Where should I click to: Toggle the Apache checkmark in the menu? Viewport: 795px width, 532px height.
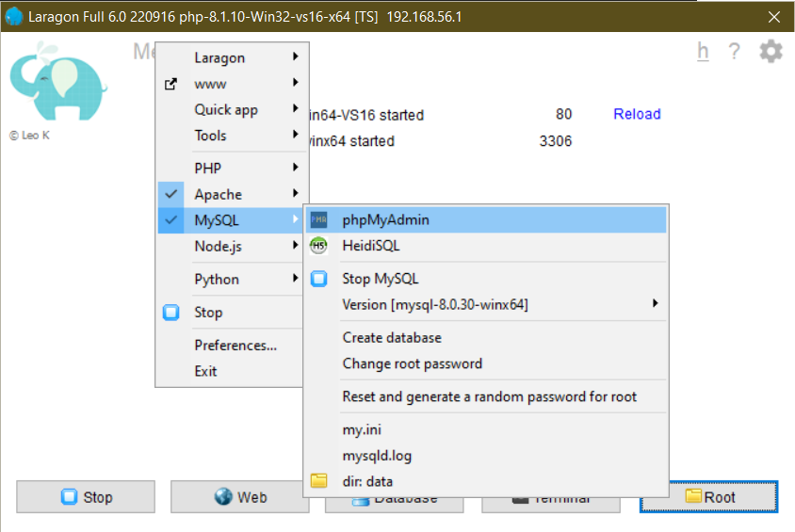pos(170,194)
